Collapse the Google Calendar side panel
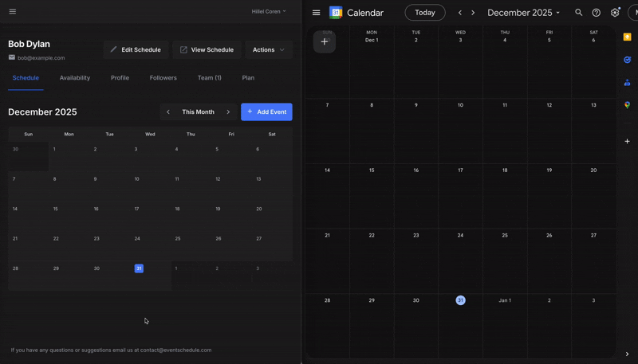Image resolution: width=638 pixels, height=364 pixels. pyautogui.click(x=628, y=354)
